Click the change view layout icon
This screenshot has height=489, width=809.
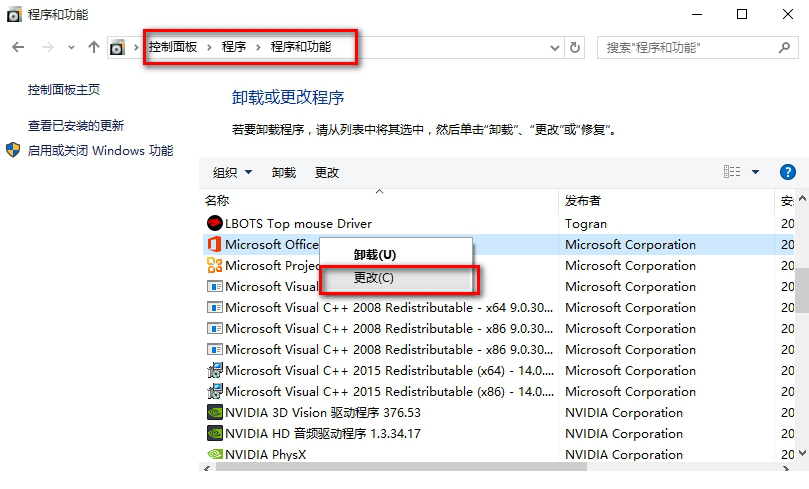click(732, 172)
